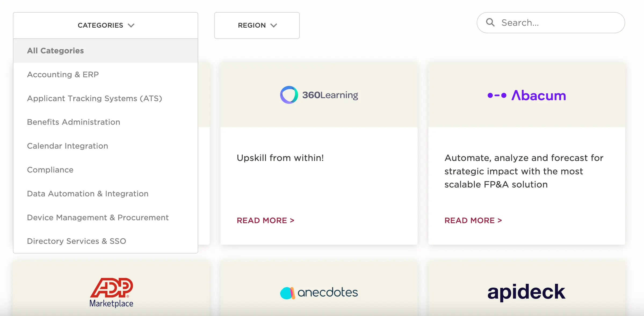Click the Abacum logo

coord(527,95)
